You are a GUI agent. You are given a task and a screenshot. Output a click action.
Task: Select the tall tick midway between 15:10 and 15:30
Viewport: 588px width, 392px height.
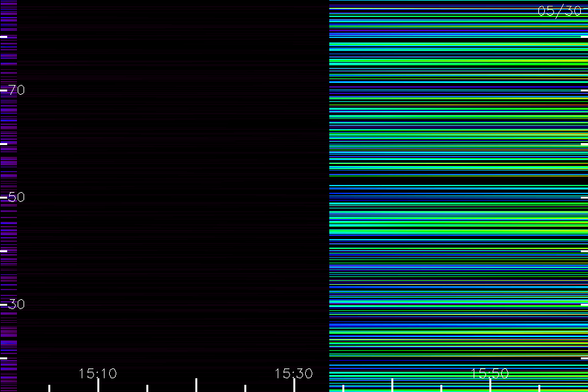point(196,385)
